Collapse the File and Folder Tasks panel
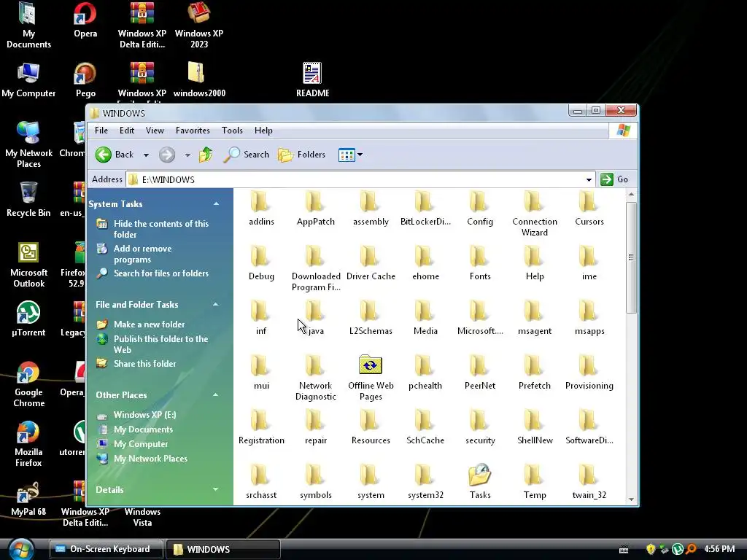 [216, 304]
